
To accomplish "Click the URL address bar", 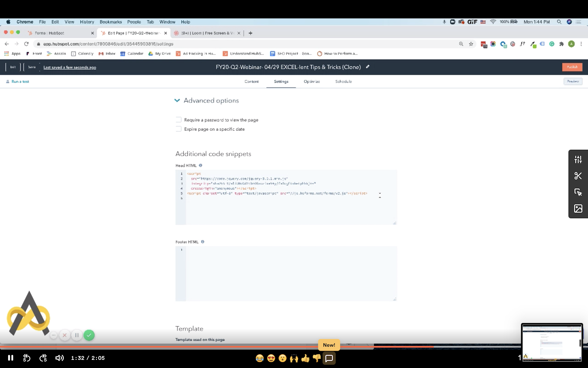I will pyautogui.click(x=246, y=44).
